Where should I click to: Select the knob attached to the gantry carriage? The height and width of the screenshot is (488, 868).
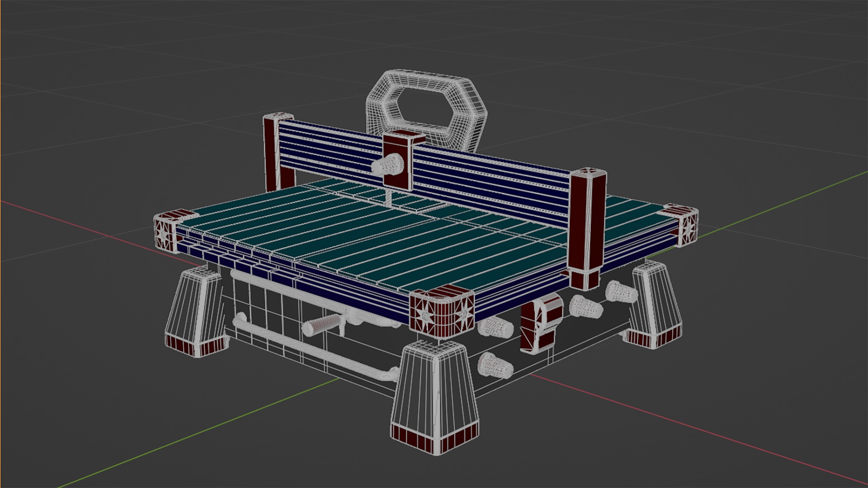pos(387,164)
